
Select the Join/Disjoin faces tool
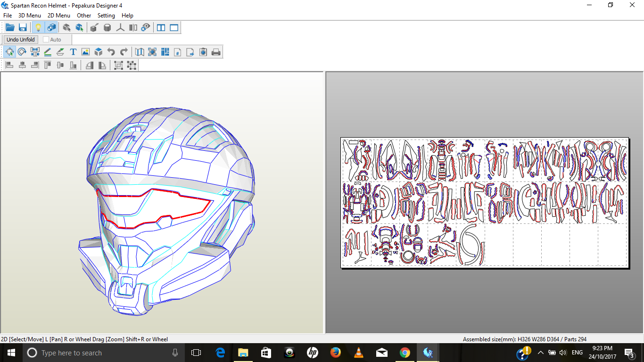[35, 52]
